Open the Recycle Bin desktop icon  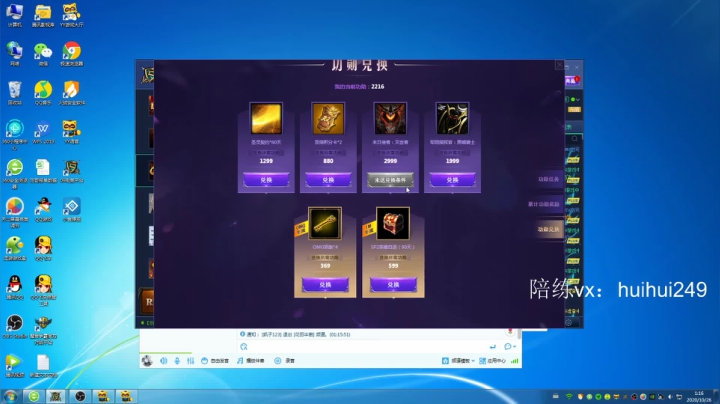(15, 93)
